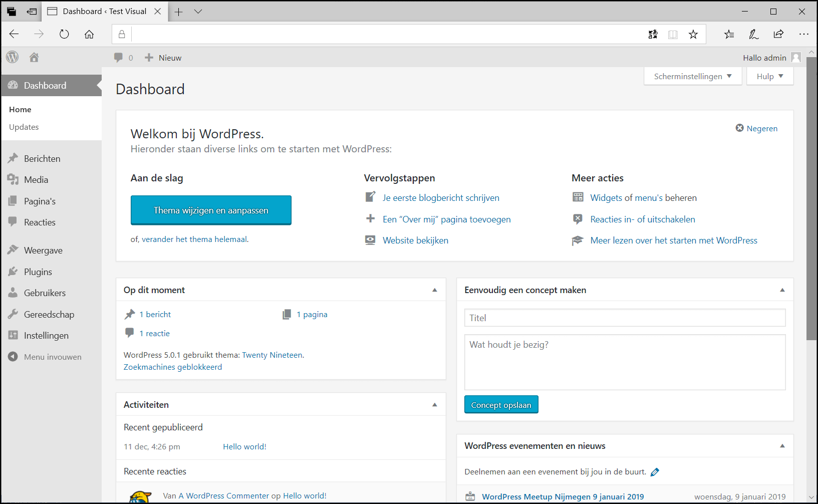Open Reacties in sidebar
The image size is (818, 504).
(51, 222)
